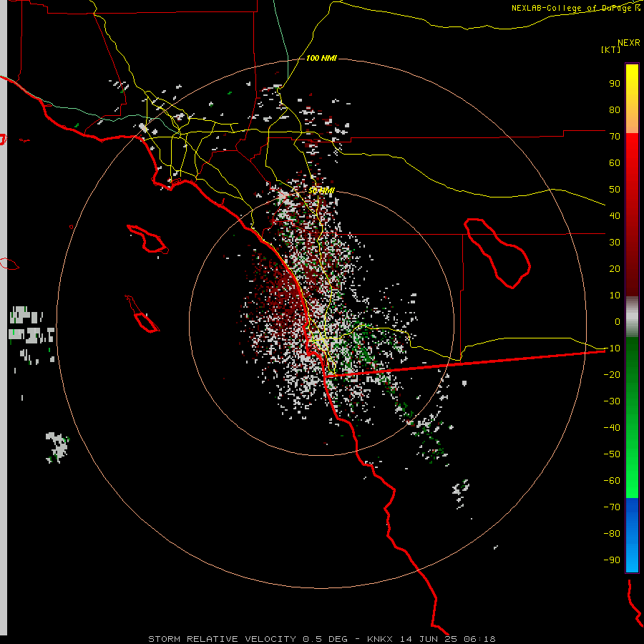This screenshot has width=644, height=644.
Task: Select the "70" value on the velocity scale
Action: pyautogui.click(x=615, y=137)
